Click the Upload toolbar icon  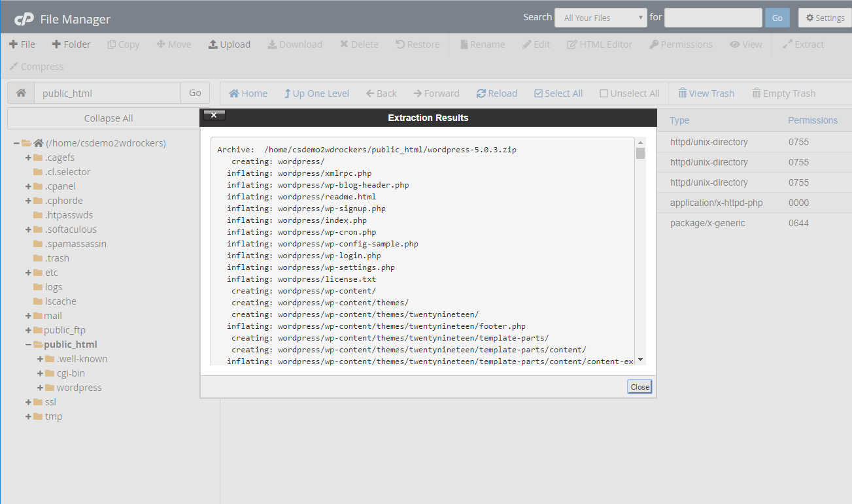(229, 44)
